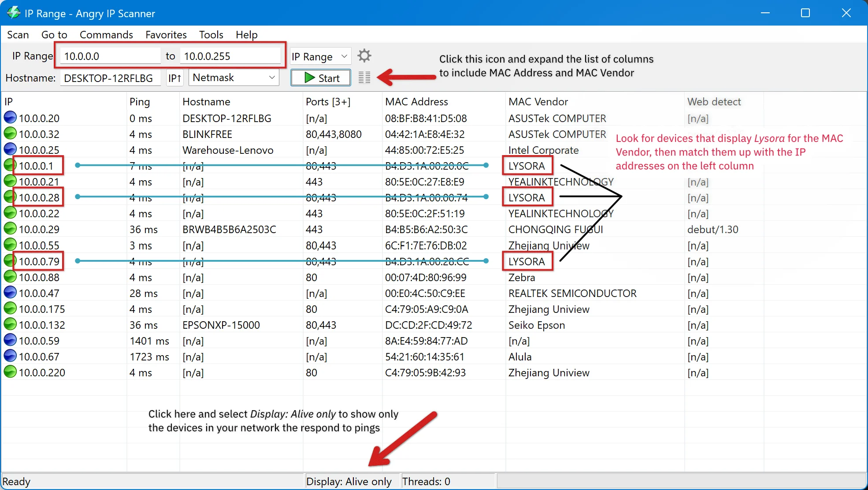Open the Tools menu
868x490 pixels.
pos(211,35)
